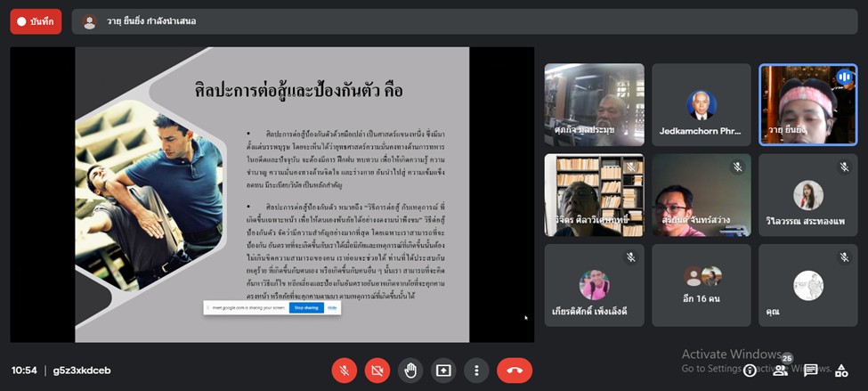This screenshot has height=391, width=868.
Task: Click the blue audio level indicator icon
Action: pos(844,77)
